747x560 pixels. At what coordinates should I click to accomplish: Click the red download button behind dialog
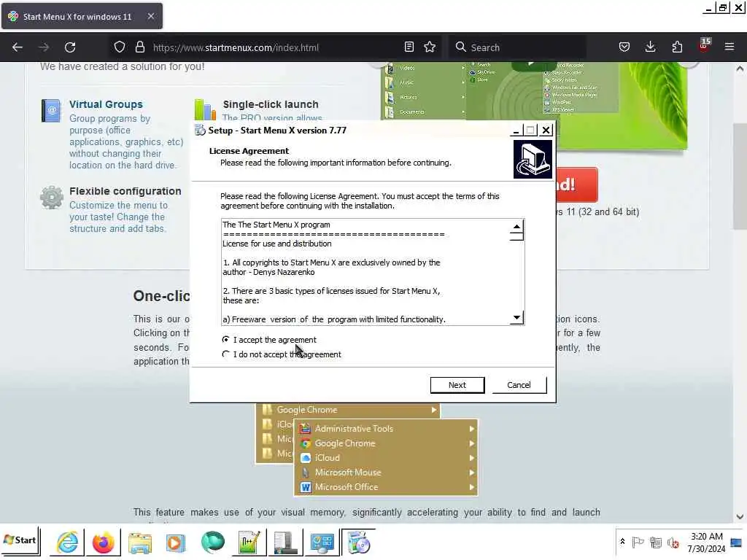tap(576, 184)
